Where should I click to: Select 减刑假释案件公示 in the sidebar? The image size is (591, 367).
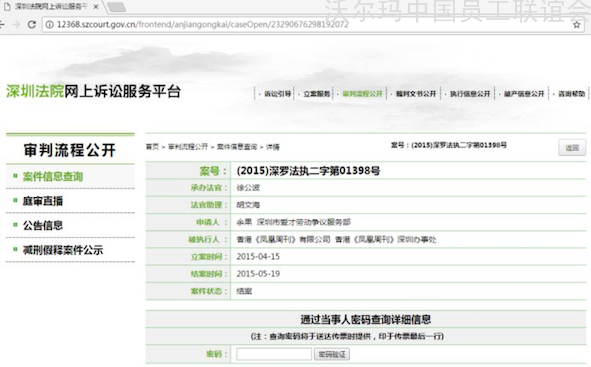pyautogui.click(x=63, y=250)
